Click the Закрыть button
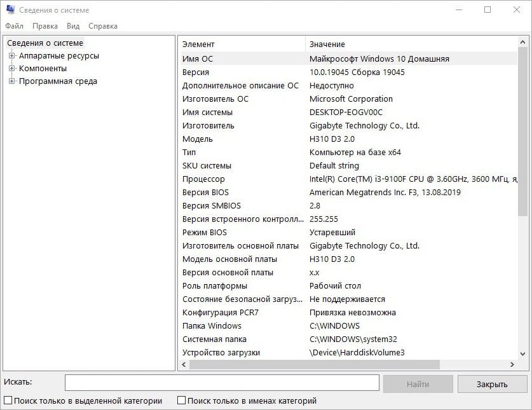Viewport: 532px width, 410px height. point(492,384)
